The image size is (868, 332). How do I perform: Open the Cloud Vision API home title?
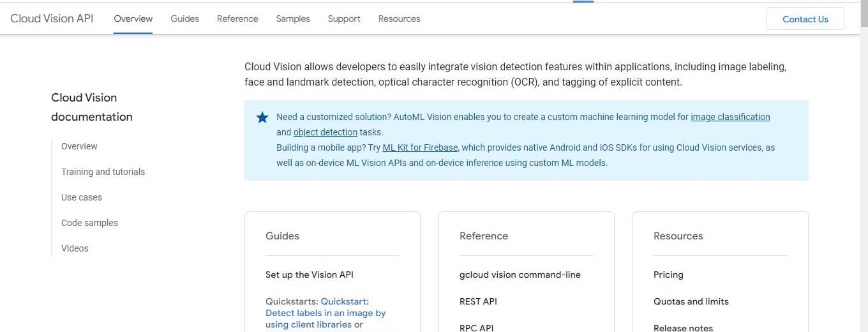52,19
